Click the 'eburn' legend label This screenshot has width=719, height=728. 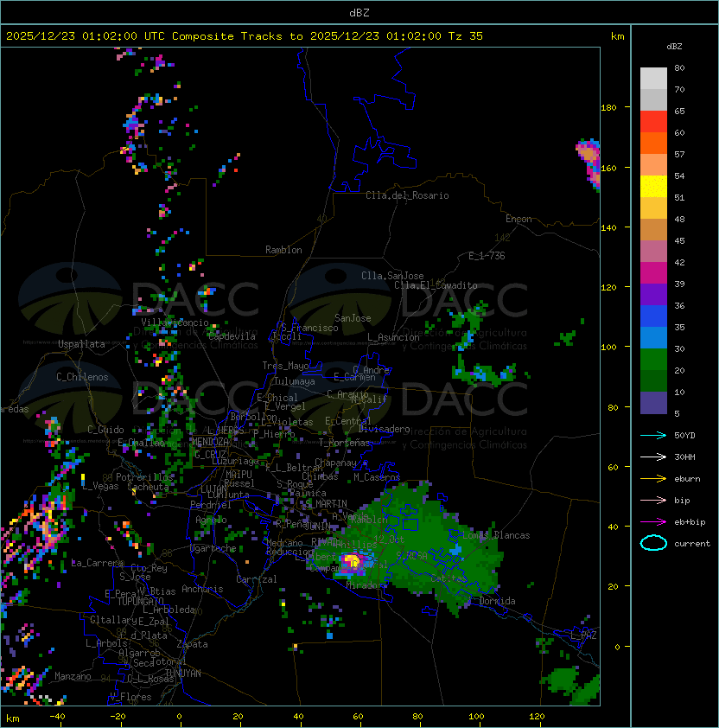[687, 479]
